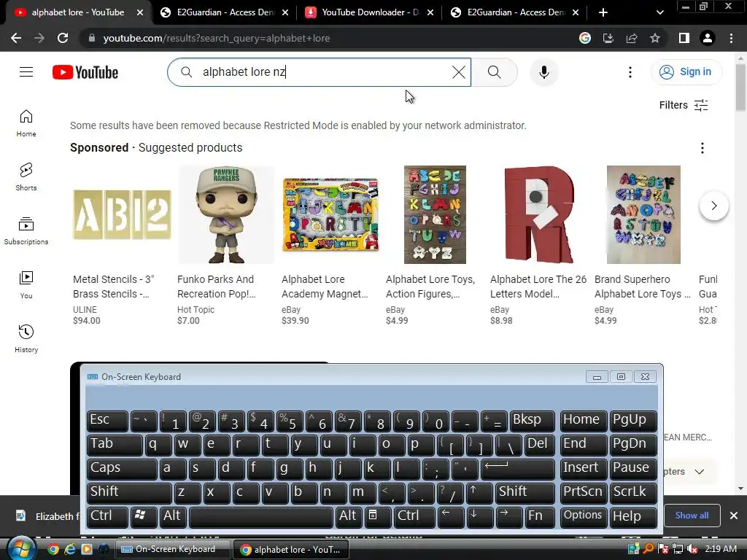Click the address bar URL
Viewport: 747px width, 560px height.
(217, 38)
